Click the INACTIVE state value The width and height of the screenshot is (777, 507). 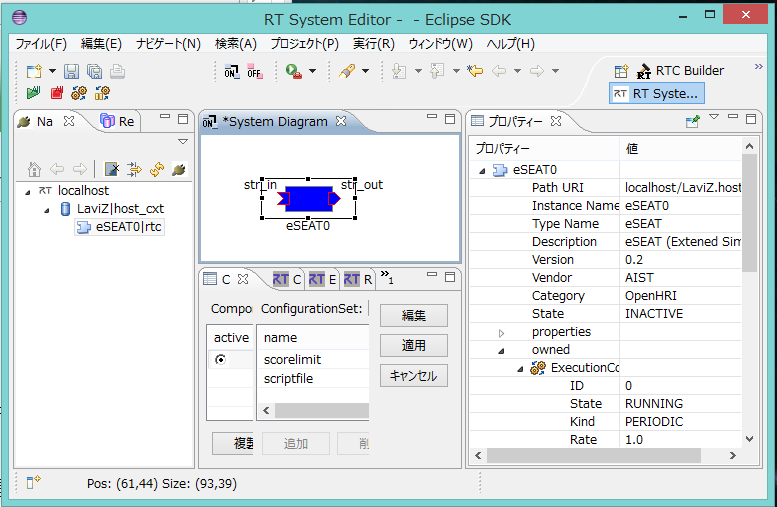click(x=654, y=314)
